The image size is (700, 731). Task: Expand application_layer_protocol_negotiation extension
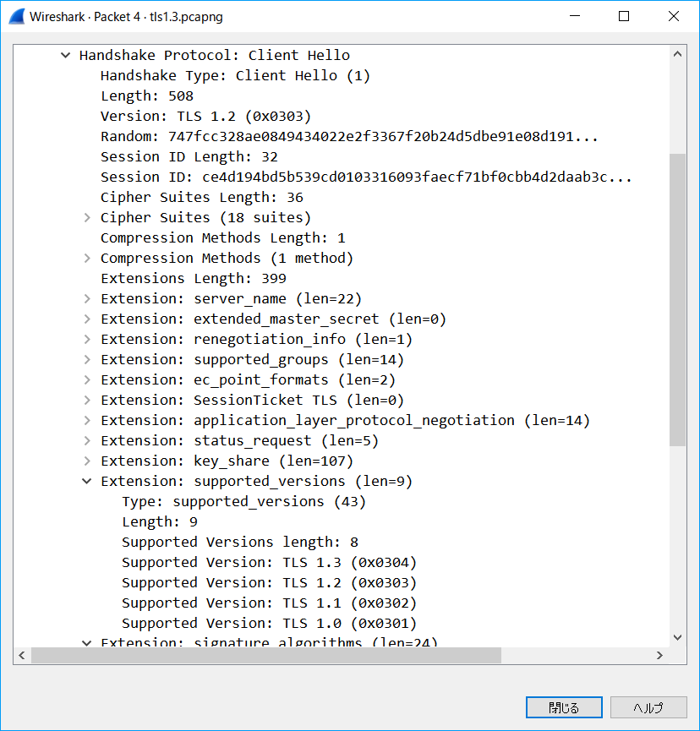(x=87, y=421)
